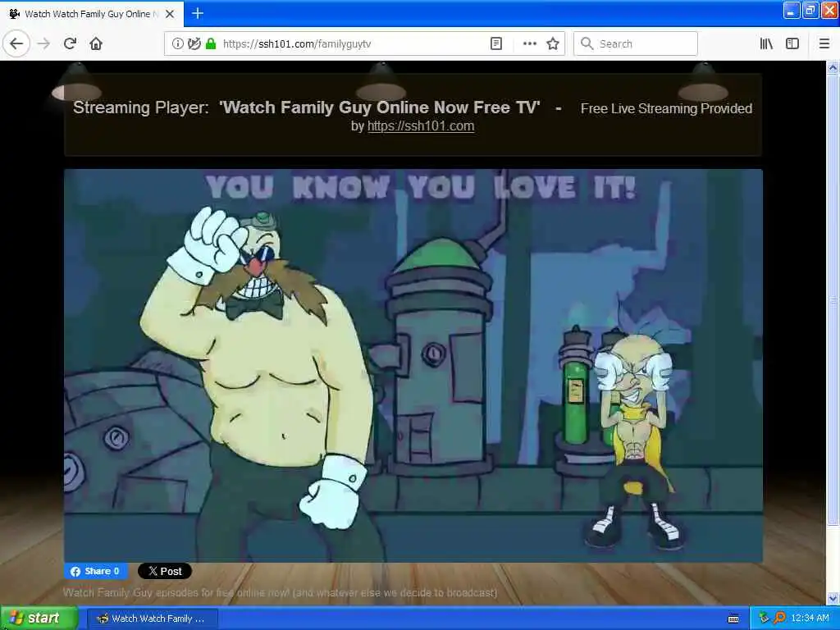Click the keyboard icon in taskbar
The height and width of the screenshot is (630, 840).
733,619
